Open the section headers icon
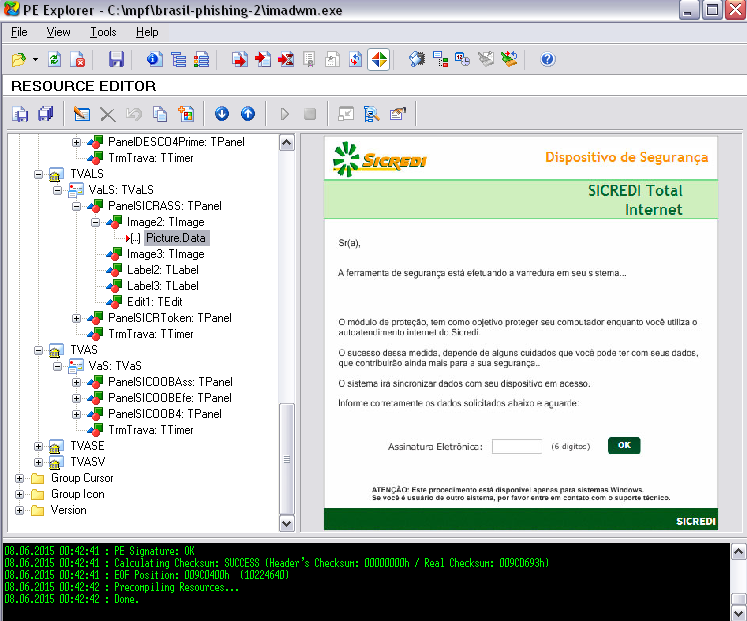The image size is (747, 621). (202, 60)
